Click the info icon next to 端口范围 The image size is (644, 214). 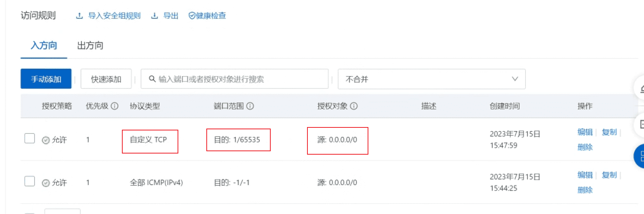click(250, 106)
